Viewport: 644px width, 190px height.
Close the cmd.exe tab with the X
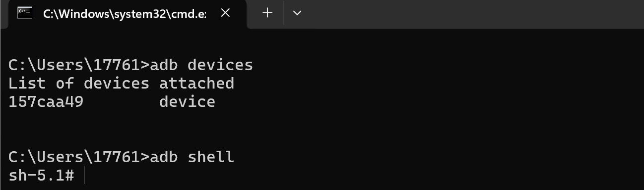pyautogui.click(x=225, y=13)
